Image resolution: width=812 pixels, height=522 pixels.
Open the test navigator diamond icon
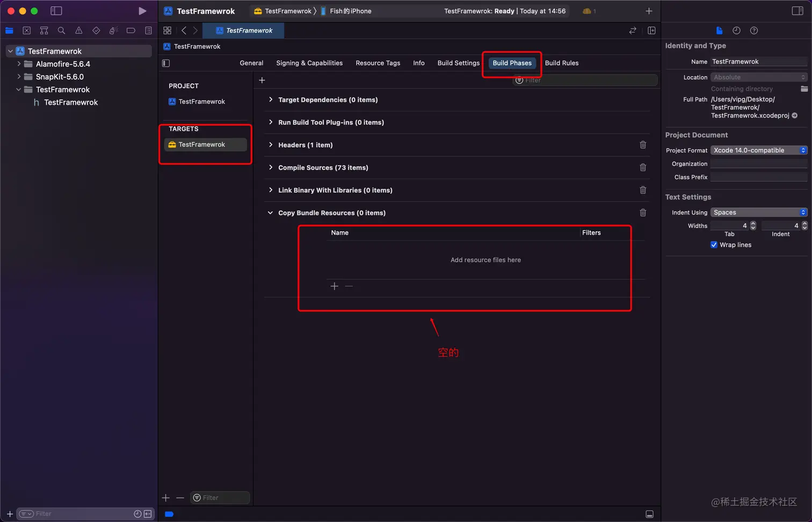(96, 31)
